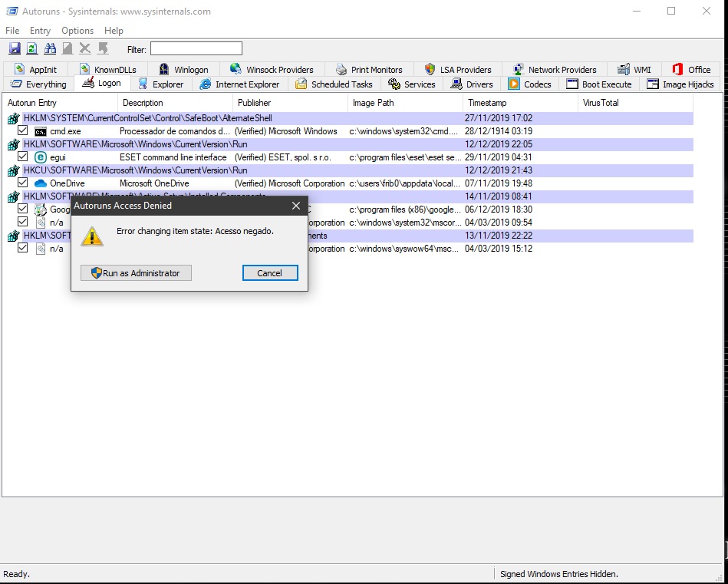Open the File menu

coord(12,31)
